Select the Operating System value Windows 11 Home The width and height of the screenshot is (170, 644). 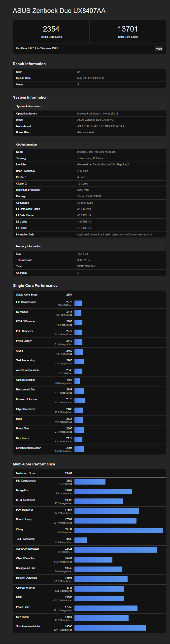point(98,114)
